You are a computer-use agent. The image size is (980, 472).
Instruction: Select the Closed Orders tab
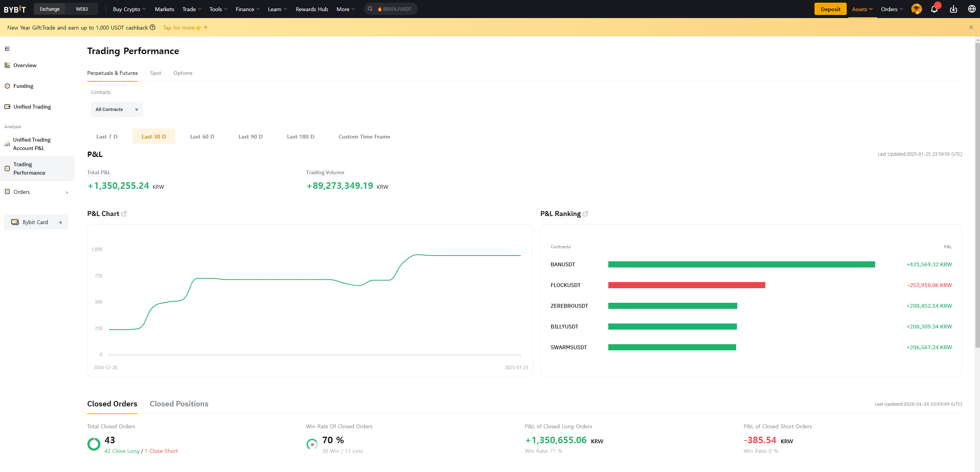(112, 404)
